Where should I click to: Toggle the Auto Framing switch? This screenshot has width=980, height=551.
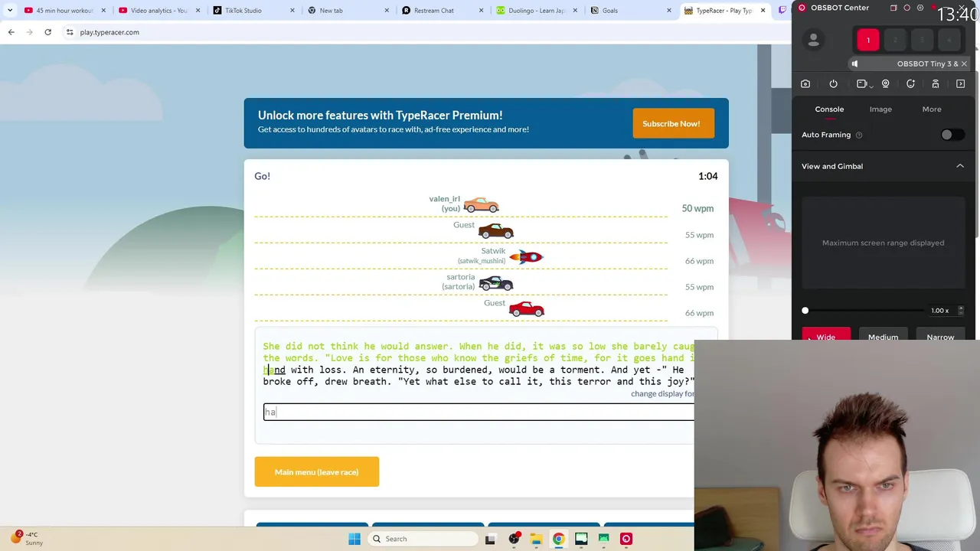pyautogui.click(x=952, y=135)
